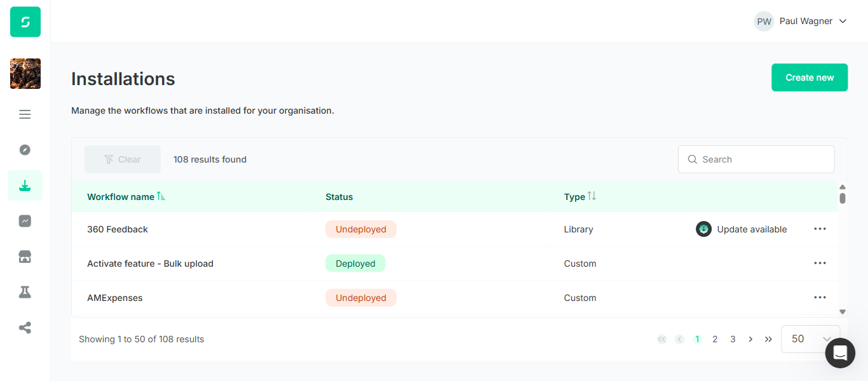Open the analytics chart icon in sidebar
The height and width of the screenshot is (381, 868).
click(25, 221)
